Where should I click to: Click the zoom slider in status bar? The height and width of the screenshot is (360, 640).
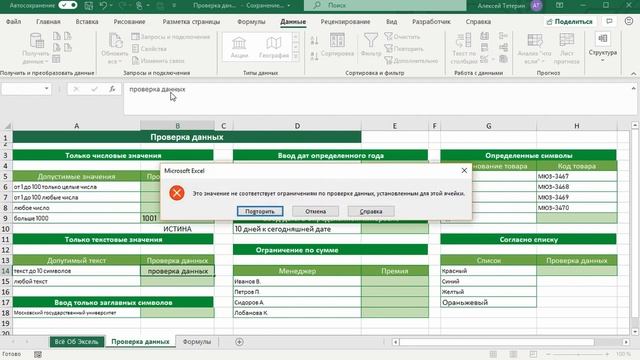(577, 354)
